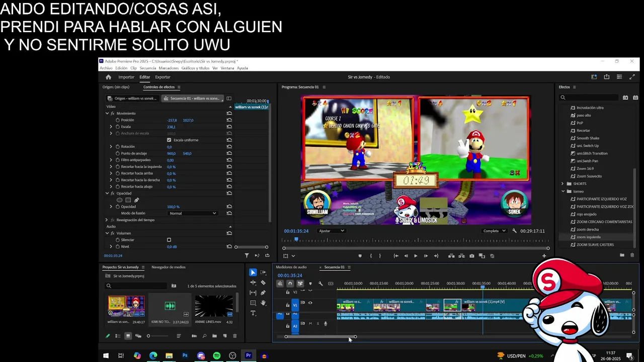Open Program monitor settings wrench
644x362 pixels.
tap(514, 231)
